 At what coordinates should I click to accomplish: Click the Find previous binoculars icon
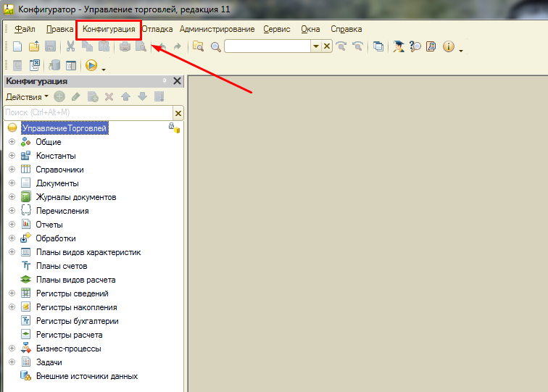tap(358, 46)
